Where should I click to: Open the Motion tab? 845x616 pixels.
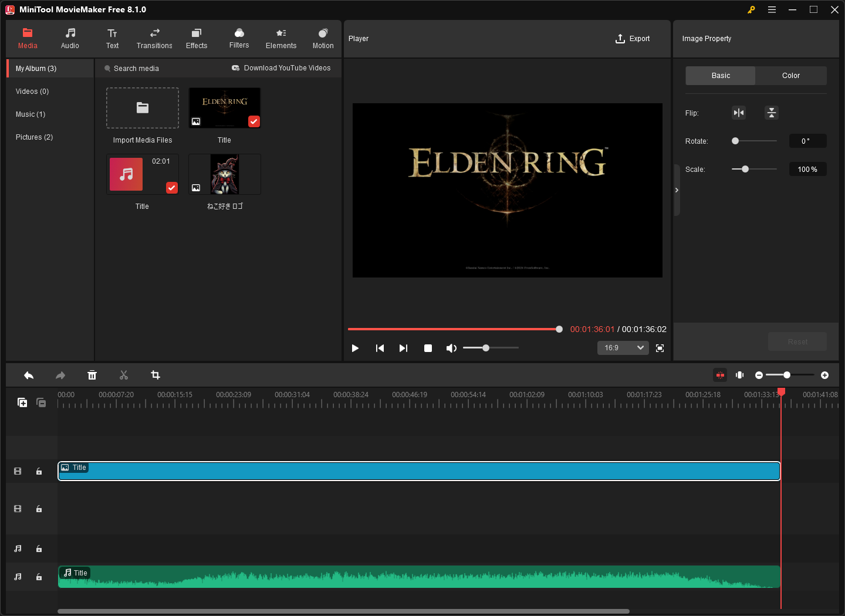[x=323, y=38]
